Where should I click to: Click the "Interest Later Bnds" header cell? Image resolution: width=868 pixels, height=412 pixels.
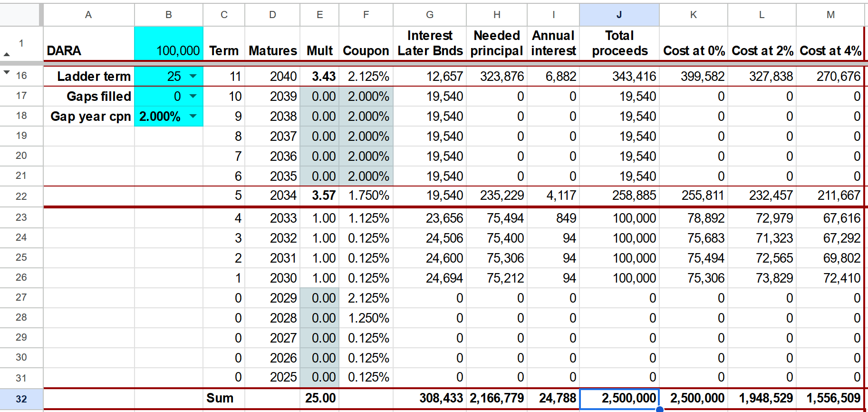click(x=430, y=44)
